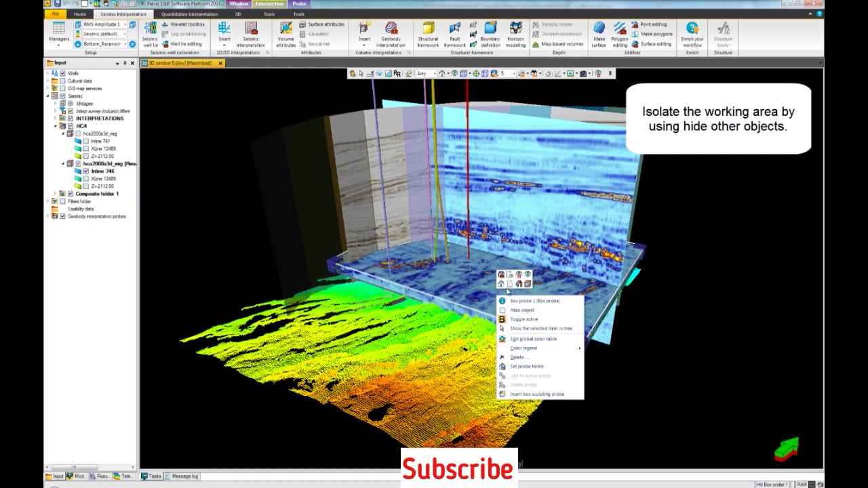Launch Well tie editing
The image size is (868, 488).
tap(182, 44)
